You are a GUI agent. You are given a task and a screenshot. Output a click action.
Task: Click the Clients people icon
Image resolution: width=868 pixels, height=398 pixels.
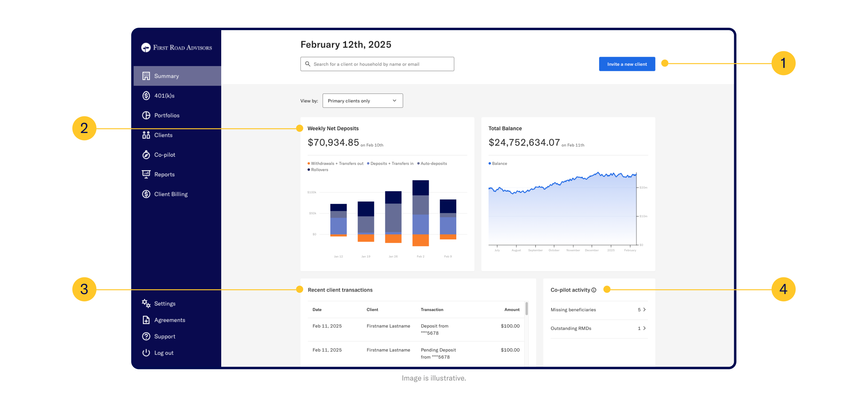(146, 135)
